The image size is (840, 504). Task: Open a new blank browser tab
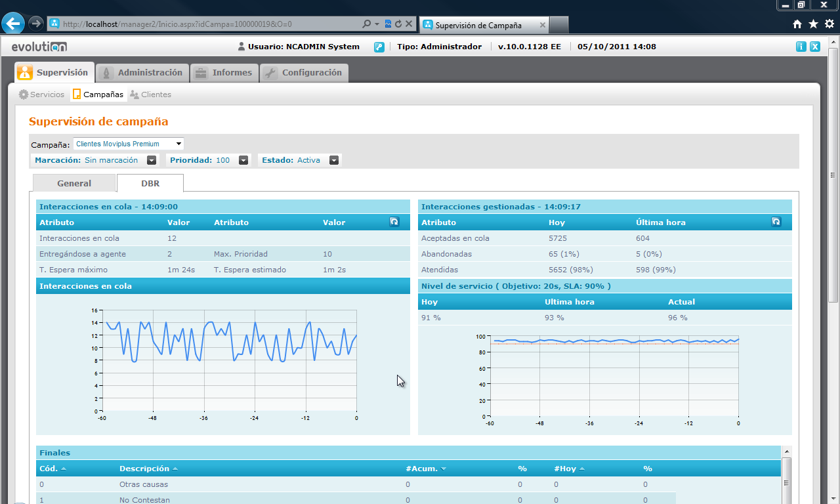(x=558, y=25)
